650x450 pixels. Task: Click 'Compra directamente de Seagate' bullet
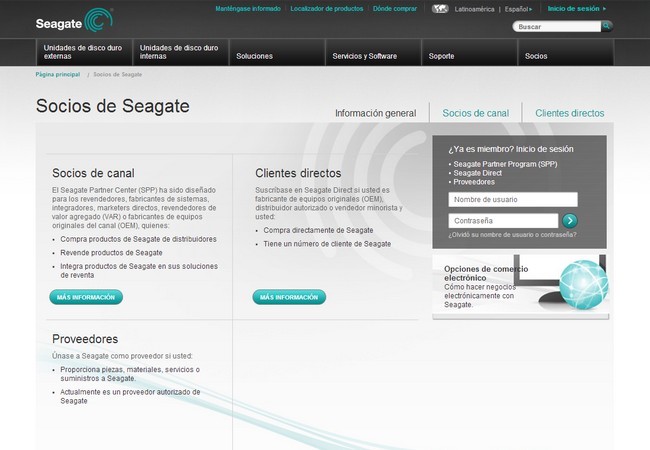pos(318,230)
